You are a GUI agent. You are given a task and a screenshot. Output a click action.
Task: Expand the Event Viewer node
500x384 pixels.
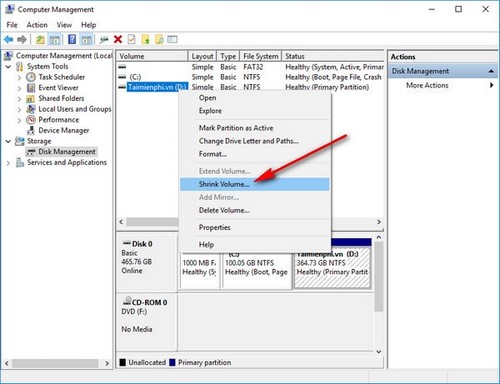19,88
